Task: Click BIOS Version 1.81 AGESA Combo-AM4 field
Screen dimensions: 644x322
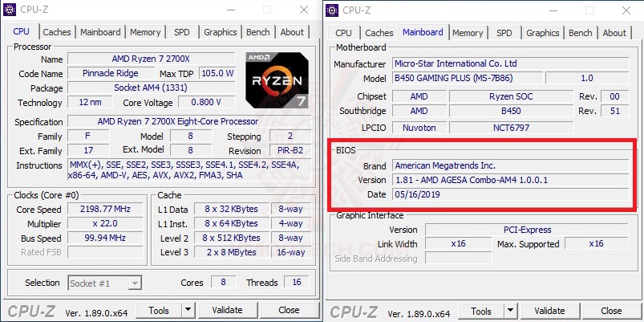Action: (511, 180)
